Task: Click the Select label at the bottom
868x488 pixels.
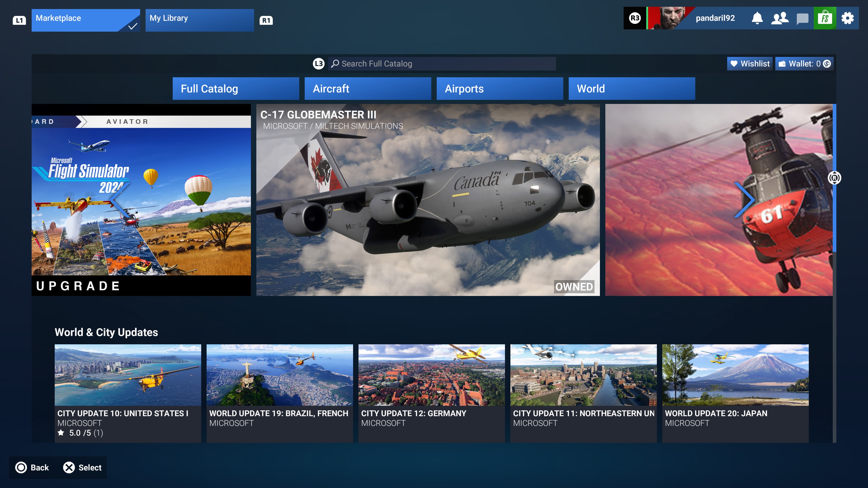Action: (90, 467)
